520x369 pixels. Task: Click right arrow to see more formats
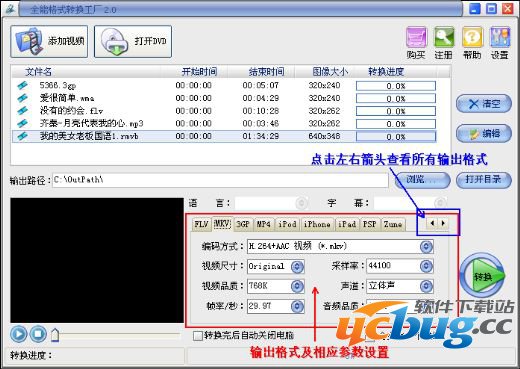coord(443,223)
